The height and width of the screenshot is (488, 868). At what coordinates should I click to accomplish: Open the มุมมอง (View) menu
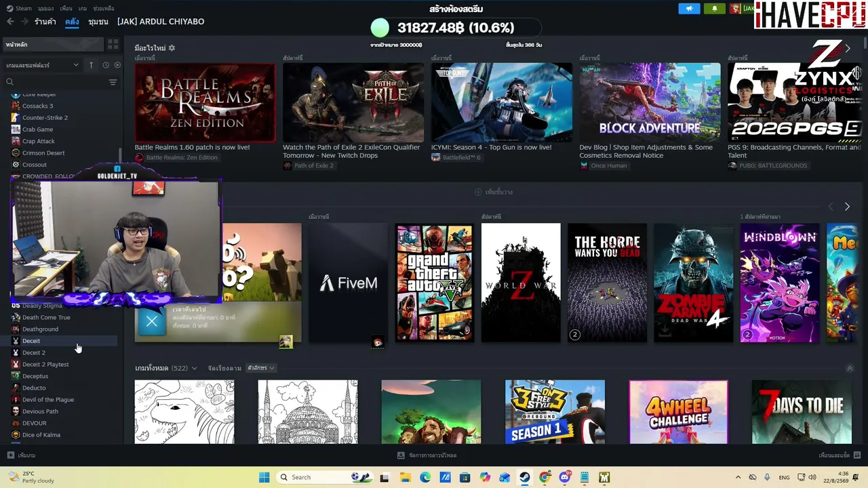[45, 8]
